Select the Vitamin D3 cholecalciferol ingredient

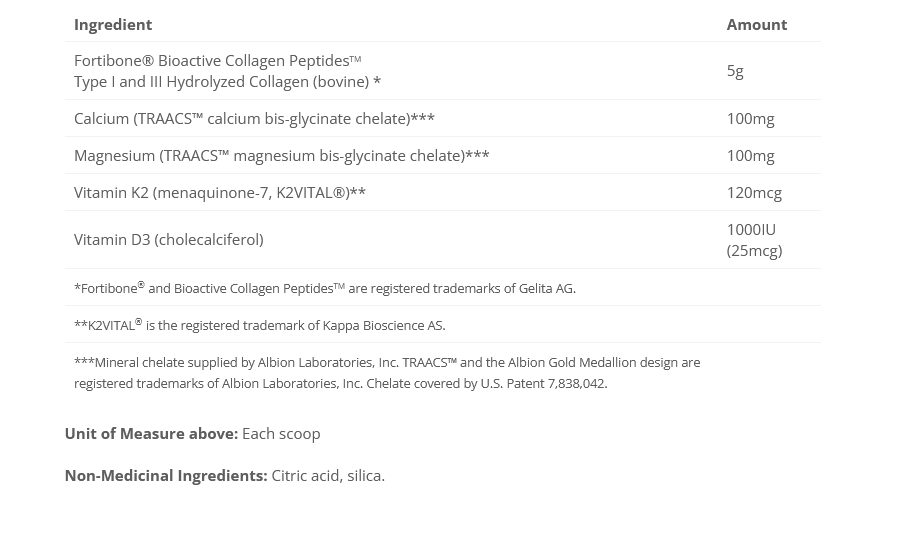coord(168,239)
